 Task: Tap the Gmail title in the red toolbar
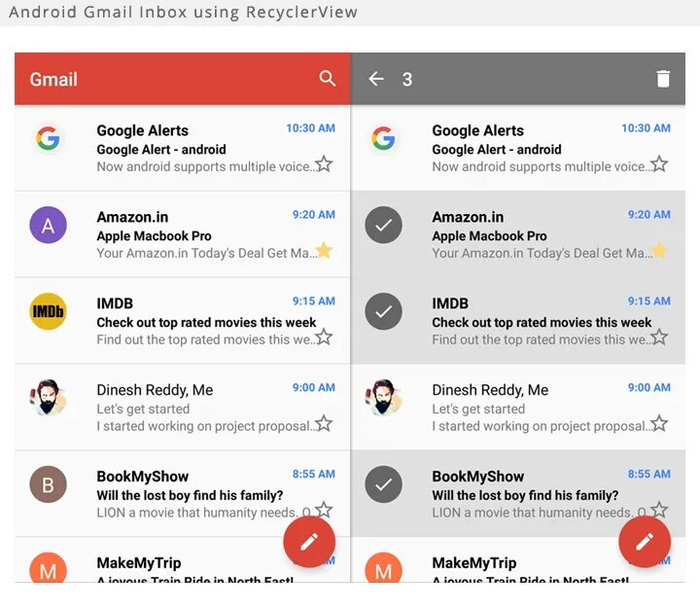[x=53, y=80]
